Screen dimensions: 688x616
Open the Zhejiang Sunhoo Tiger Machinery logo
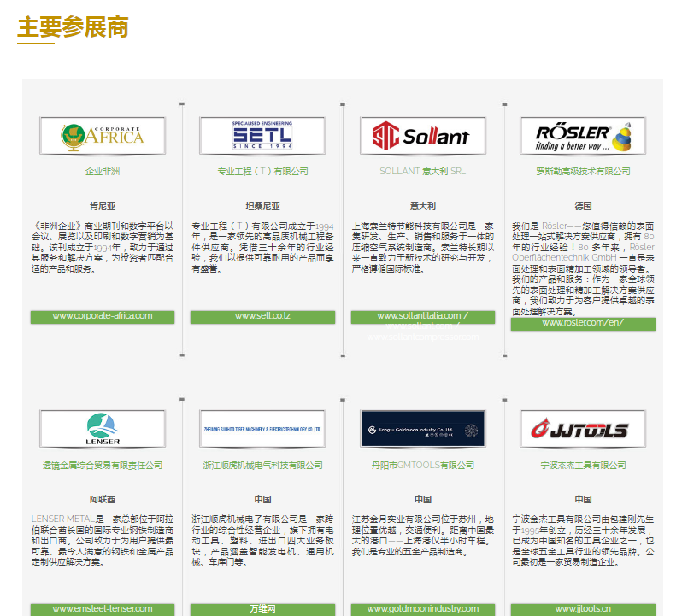[x=262, y=429]
